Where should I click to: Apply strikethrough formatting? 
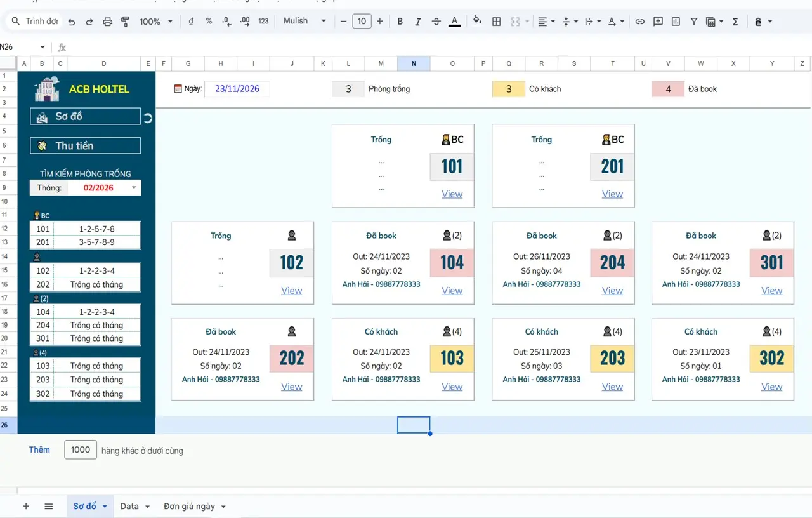(x=436, y=22)
